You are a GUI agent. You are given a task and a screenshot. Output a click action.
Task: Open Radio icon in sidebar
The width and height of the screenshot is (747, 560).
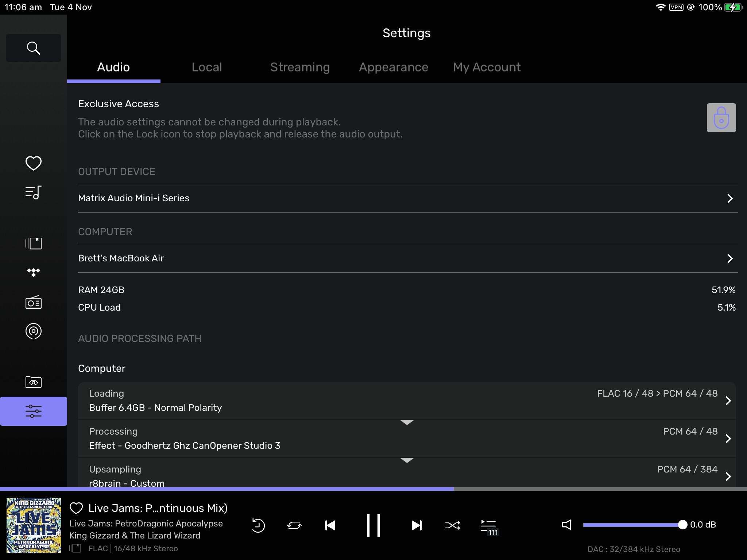click(33, 302)
